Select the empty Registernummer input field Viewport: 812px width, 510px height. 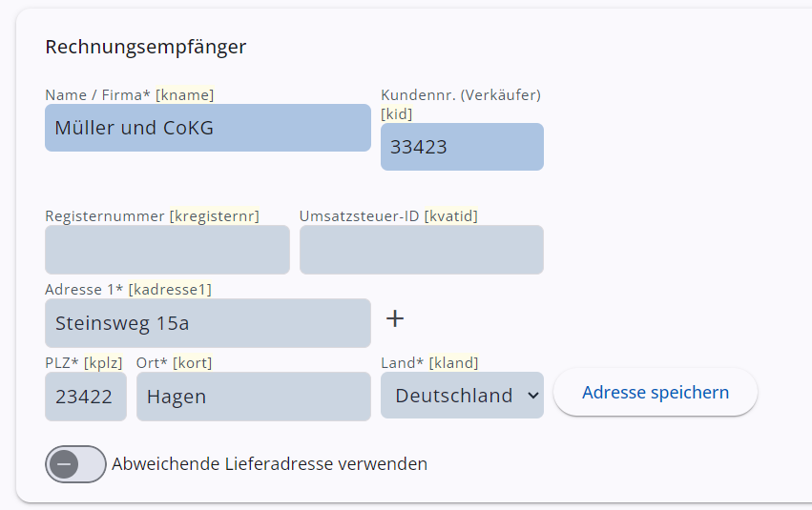click(x=167, y=250)
